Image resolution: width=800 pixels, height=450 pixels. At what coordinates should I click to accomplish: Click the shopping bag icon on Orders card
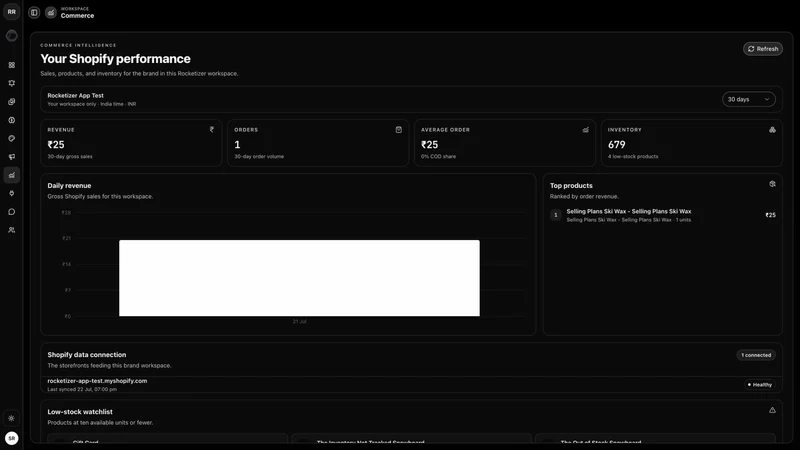[x=398, y=130]
